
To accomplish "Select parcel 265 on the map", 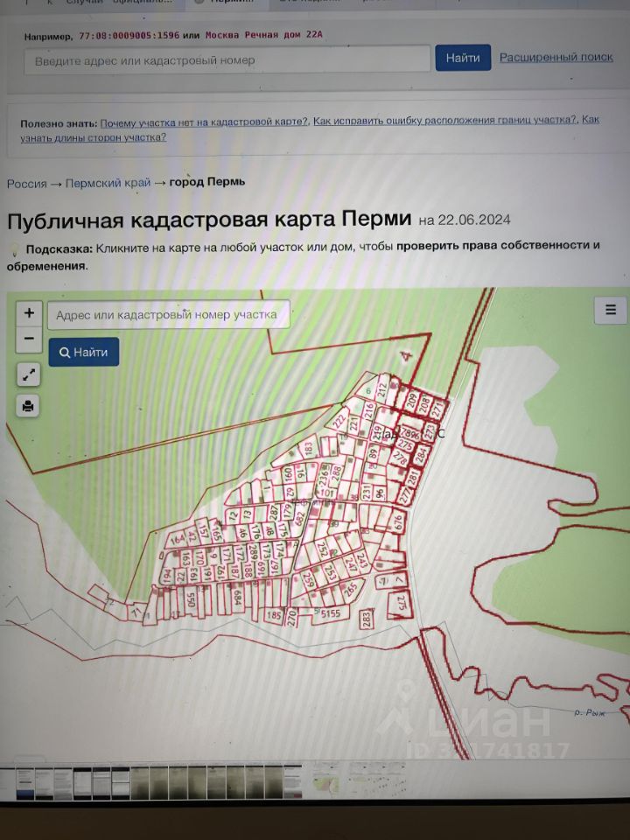I will pos(350,590).
